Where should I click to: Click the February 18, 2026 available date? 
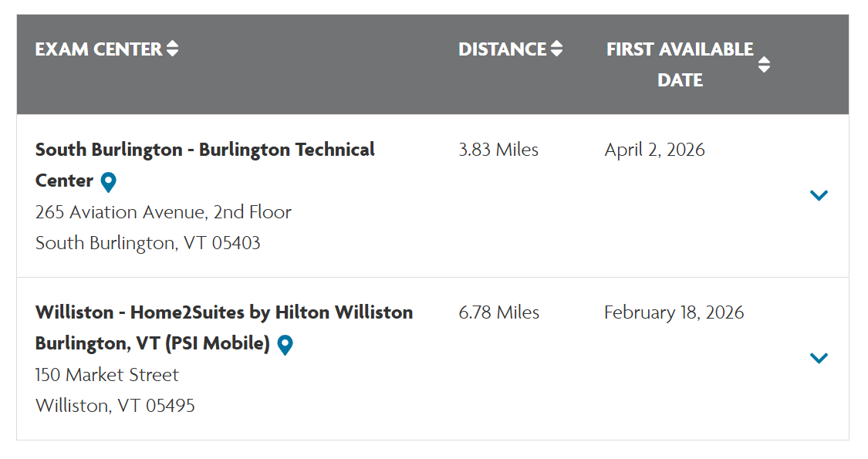tap(674, 312)
